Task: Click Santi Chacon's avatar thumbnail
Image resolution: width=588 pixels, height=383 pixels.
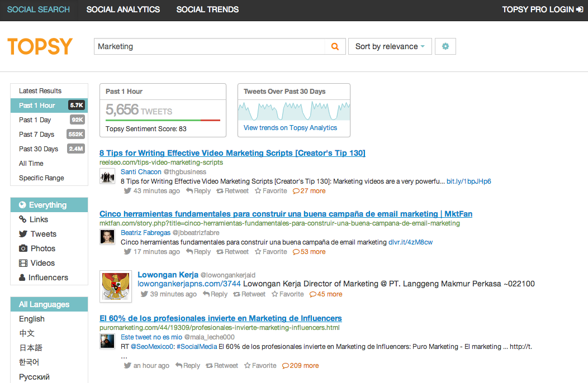Action: (107, 176)
